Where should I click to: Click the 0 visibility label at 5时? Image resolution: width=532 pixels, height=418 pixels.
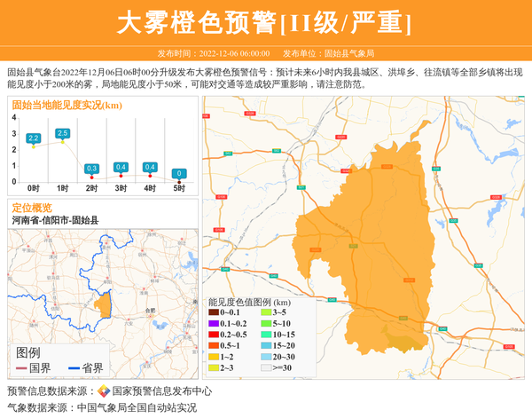tap(179, 174)
